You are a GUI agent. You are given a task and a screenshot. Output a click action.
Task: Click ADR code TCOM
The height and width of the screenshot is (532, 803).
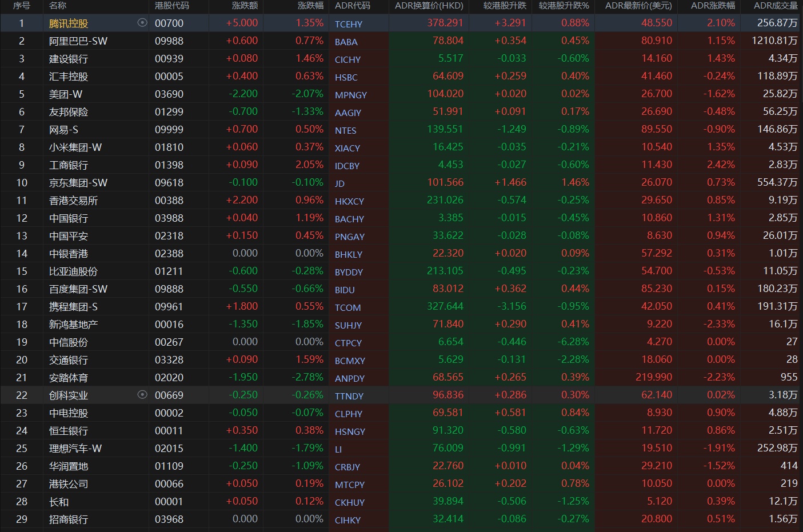[x=348, y=307]
